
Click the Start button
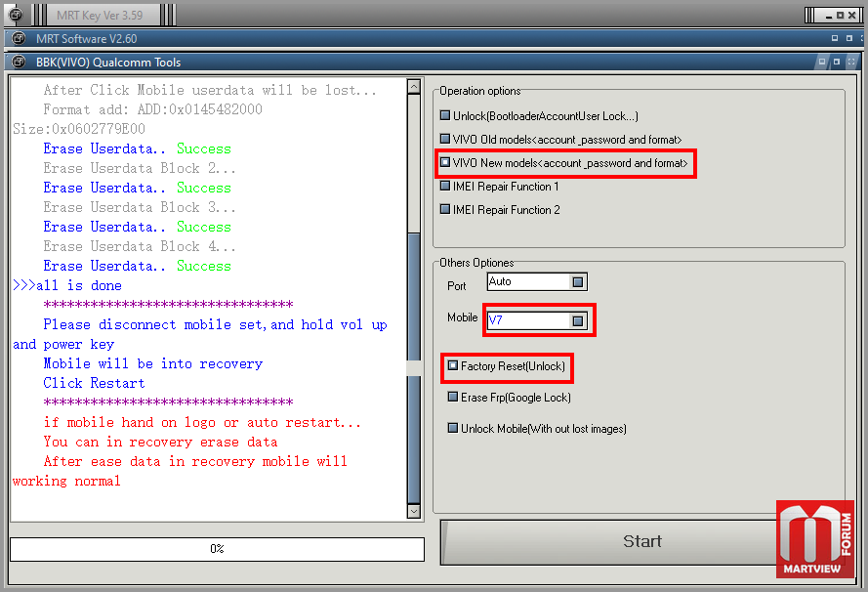(x=642, y=541)
